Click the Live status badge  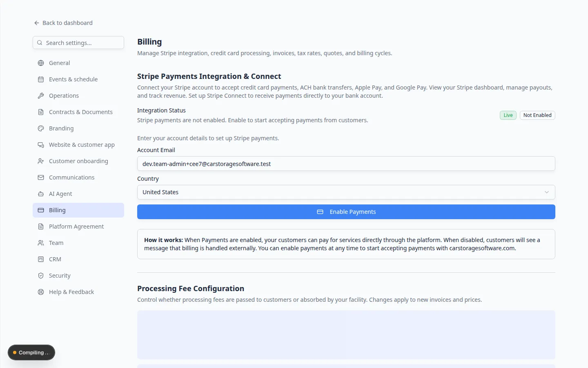[508, 115]
